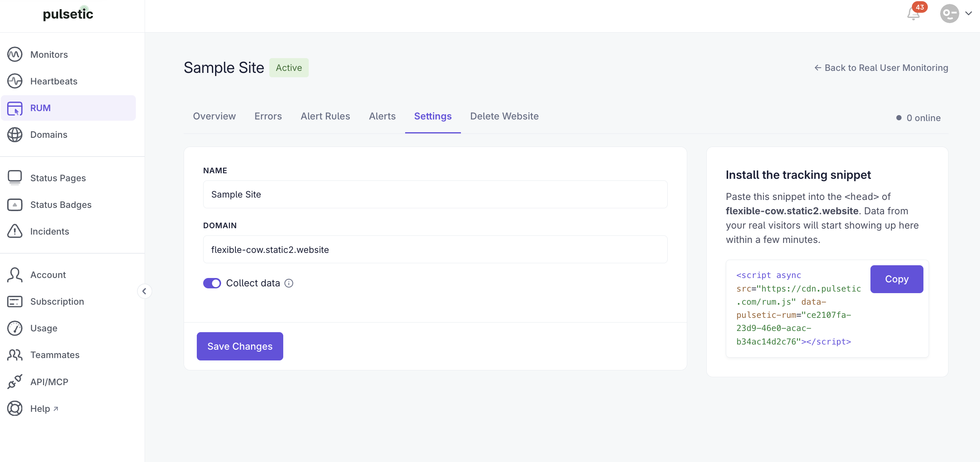Click the Domain input field

click(x=435, y=249)
